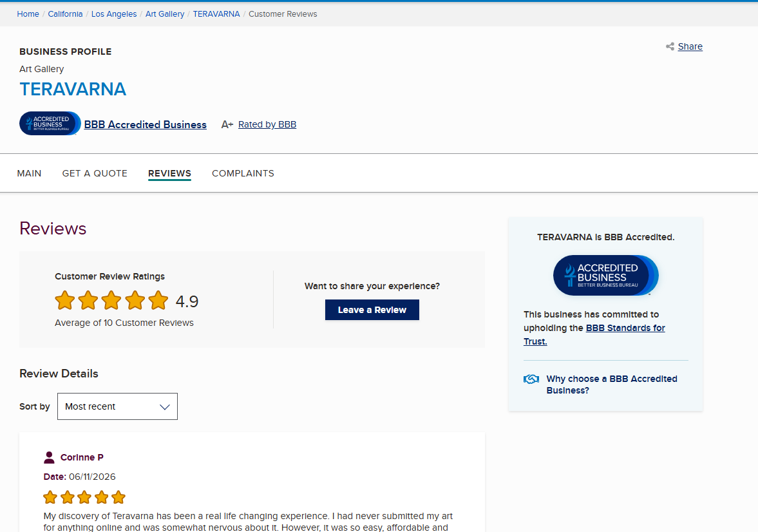Go to the COMPLAINTS tab

243,173
